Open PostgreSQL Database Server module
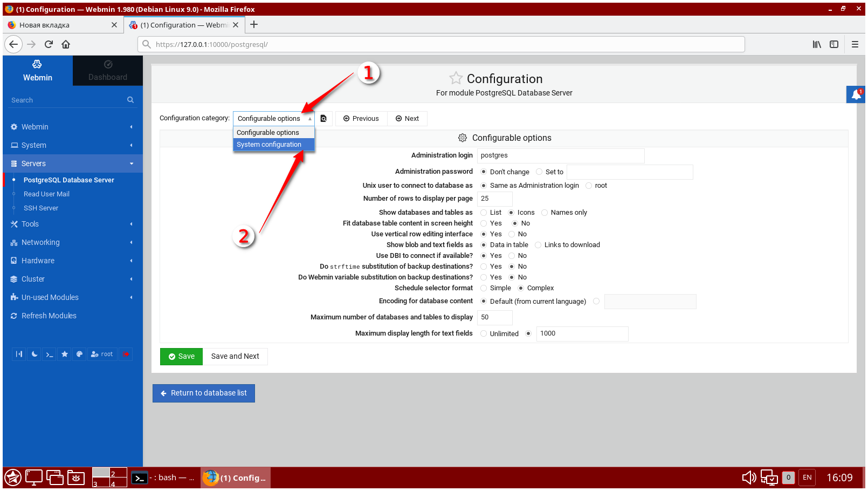This screenshot has width=868, height=491. click(x=69, y=180)
